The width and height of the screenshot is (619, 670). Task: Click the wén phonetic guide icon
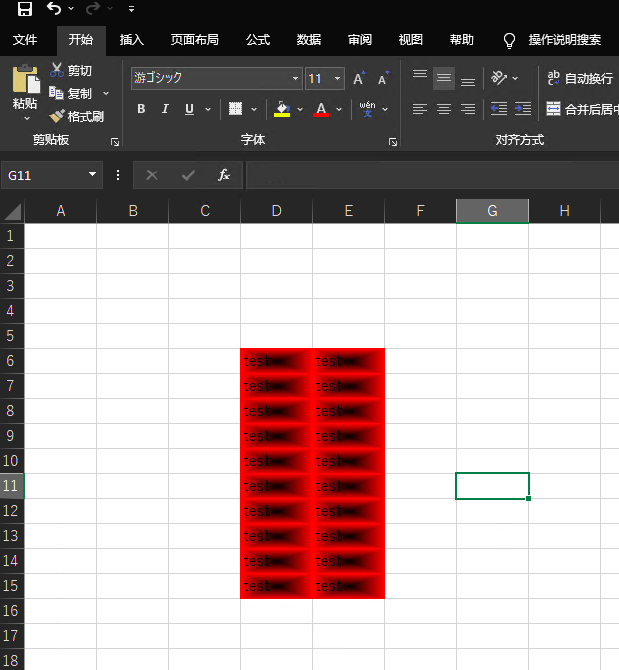click(367, 109)
